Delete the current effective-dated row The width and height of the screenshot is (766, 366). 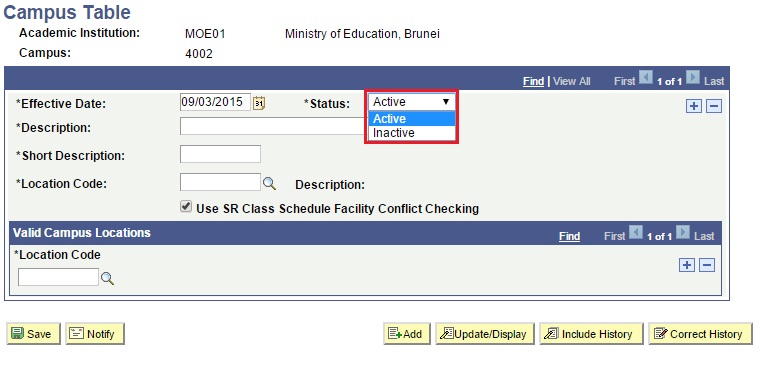pos(714,106)
